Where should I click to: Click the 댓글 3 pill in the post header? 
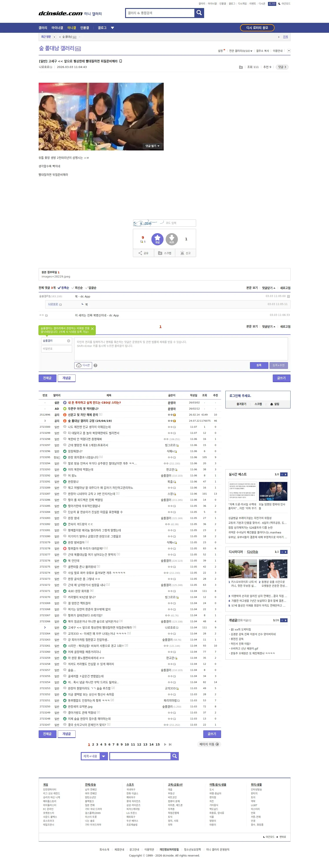[282, 67]
